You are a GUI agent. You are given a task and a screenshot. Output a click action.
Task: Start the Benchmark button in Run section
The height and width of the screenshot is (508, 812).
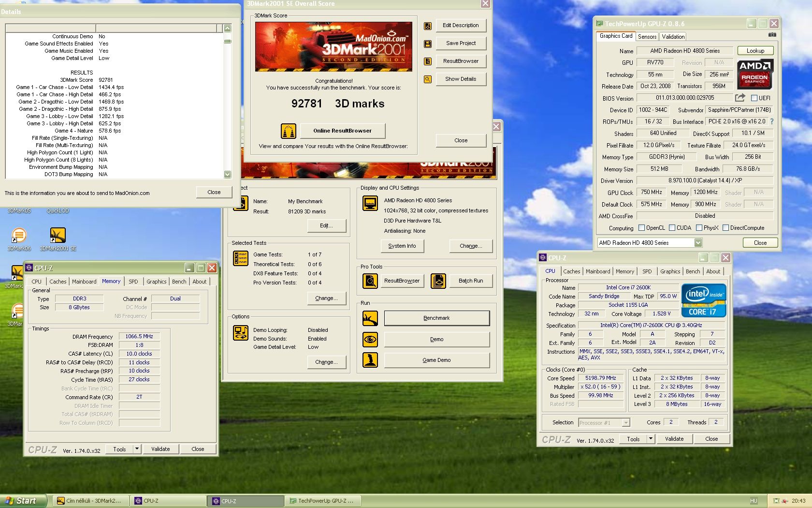437,318
